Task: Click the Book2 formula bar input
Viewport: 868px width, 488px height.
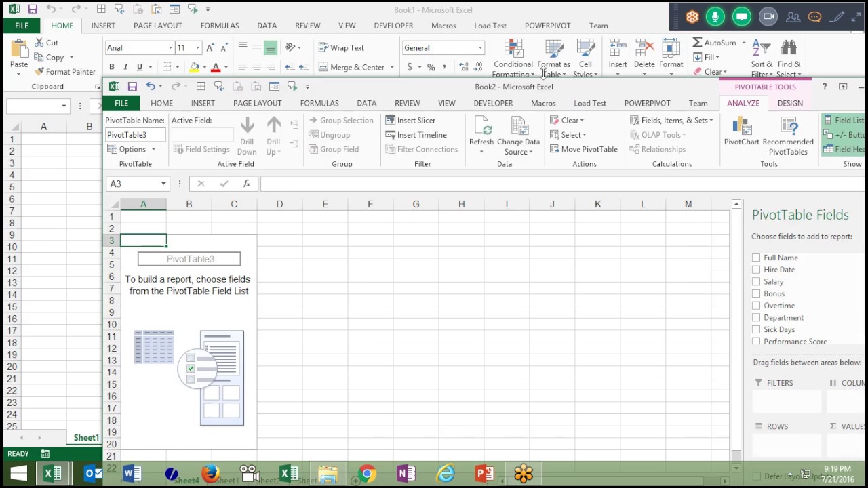Action: coord(561,184)
